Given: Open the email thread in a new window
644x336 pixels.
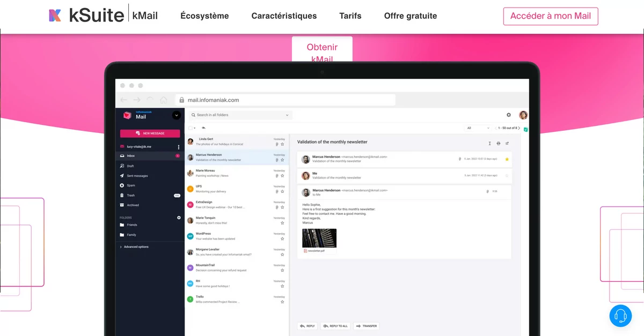Looking at the screenshot, I should [x=507, y=143].
